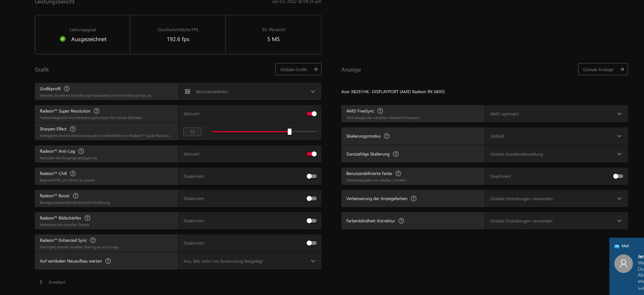Image resolution: width=644 pixels, height=295 pixels.
Task: Open Globale Anzeige settings button
Action: 603,69
